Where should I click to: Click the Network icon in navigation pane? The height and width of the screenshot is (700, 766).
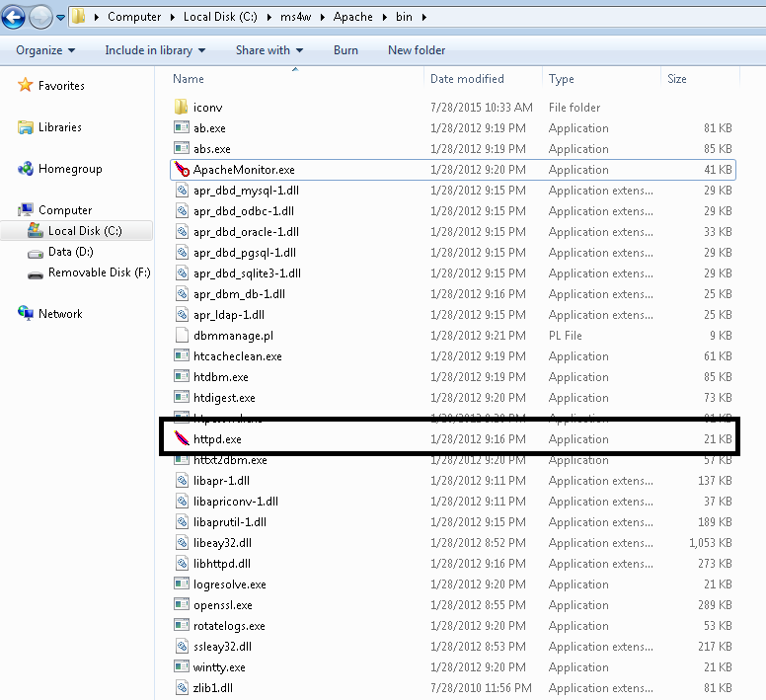[x=26, y=314]
